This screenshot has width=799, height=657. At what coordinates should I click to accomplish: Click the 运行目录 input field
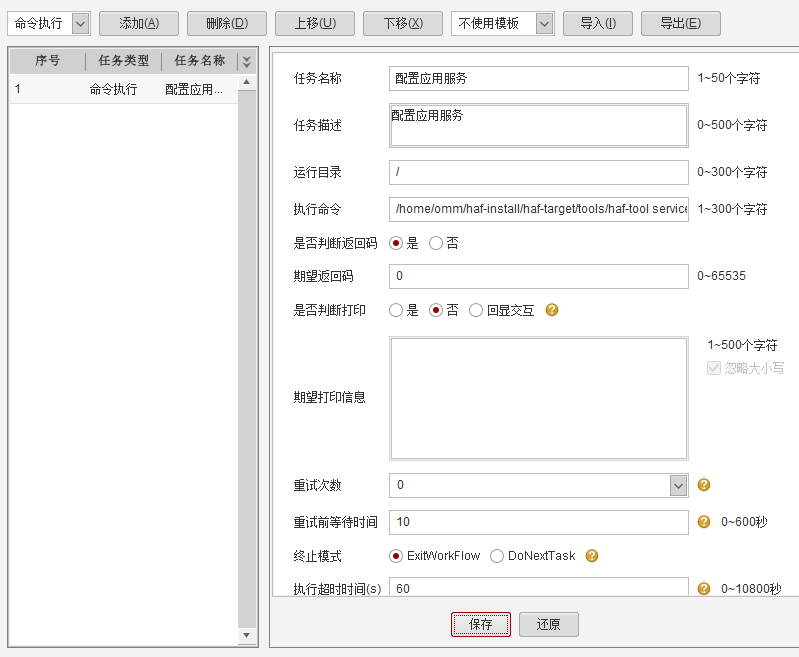(539, 172)
